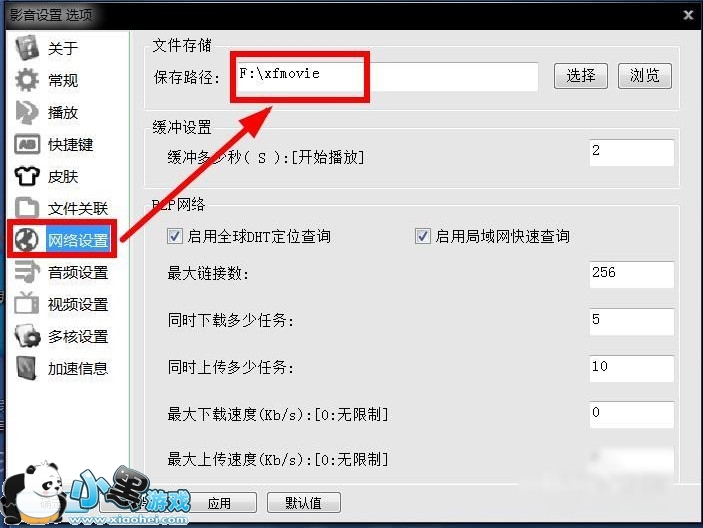The height and width of the screenshot is (528, 703).
Task: Focus the 保存路径 F:\xfmovie field
Action: tap(387, 77)
